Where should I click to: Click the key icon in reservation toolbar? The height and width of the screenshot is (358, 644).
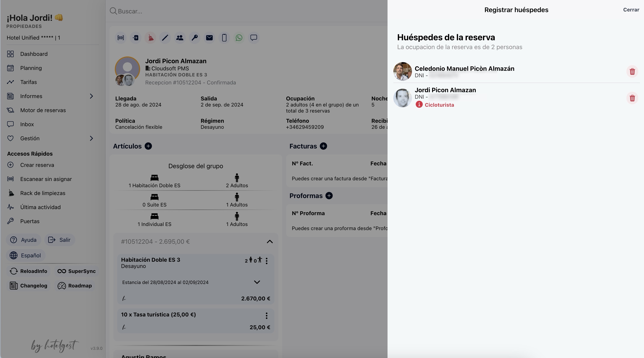194,38
